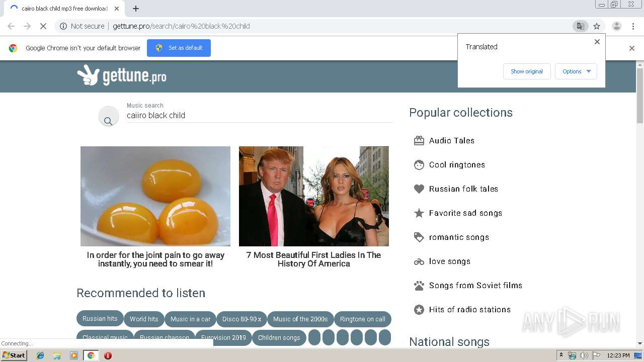Open the love songs link
Image resolution: width=644 pixels, height=362 pixels.
[x=450, y=261]
